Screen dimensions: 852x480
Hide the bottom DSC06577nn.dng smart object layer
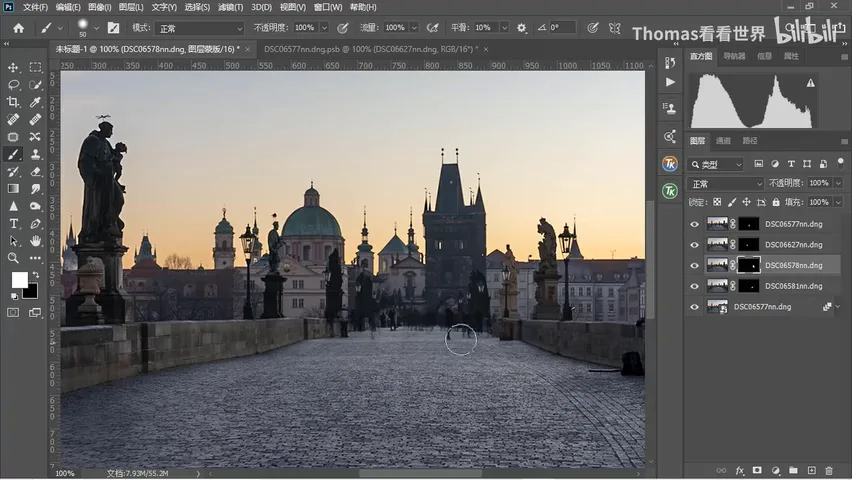tap(694, 307)
